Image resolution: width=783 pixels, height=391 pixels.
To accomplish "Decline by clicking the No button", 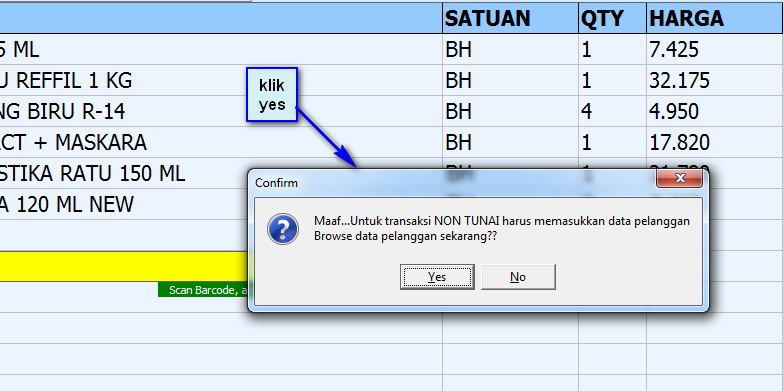I will (518, 277).
